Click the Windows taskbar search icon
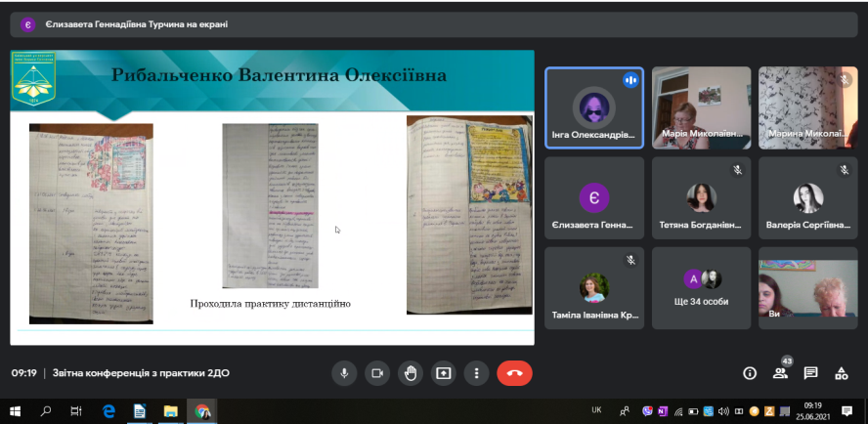 [x=46, y=411]
